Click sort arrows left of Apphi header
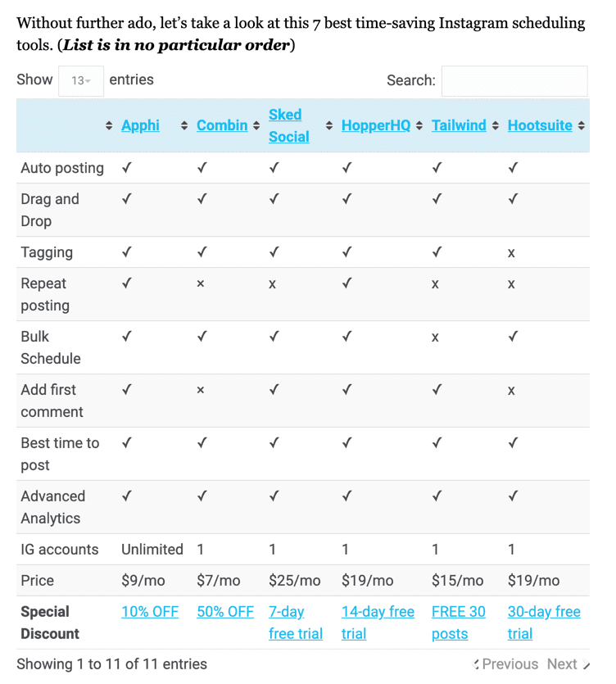 [x=109, y=126]
